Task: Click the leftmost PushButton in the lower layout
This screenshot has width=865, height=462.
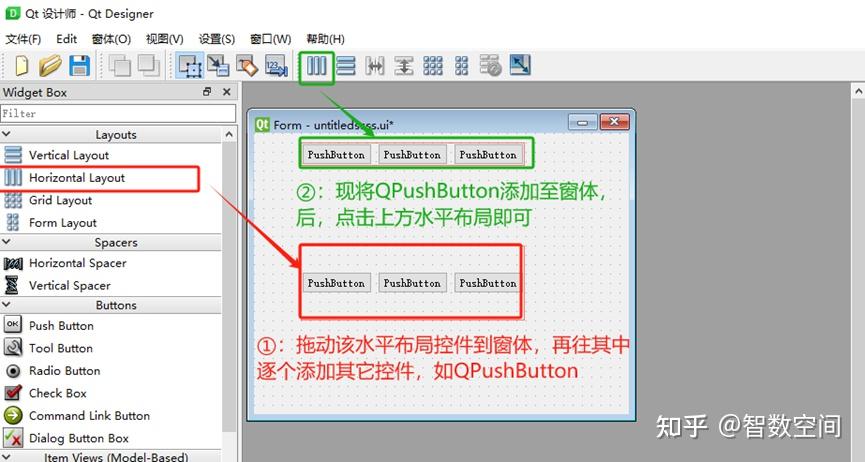Action: [337, 283]
